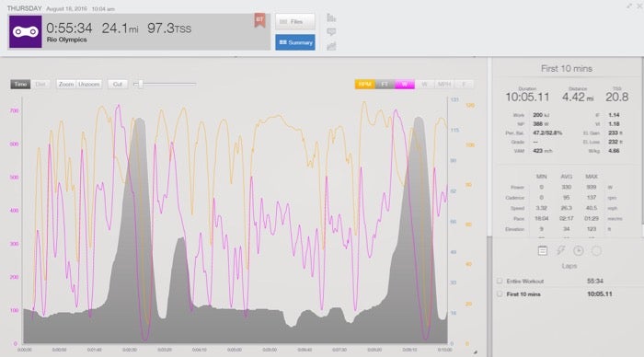Click the Laps section heading
Screen dimensions: 644x357
click(x=569, y=266)
